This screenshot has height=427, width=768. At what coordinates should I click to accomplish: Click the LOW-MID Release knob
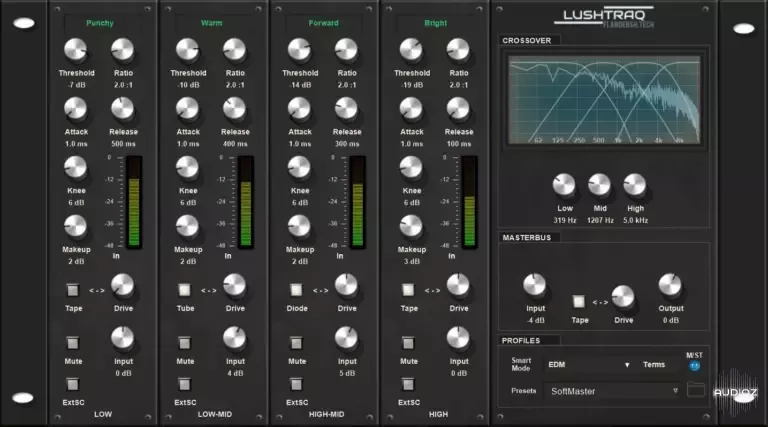234,109
